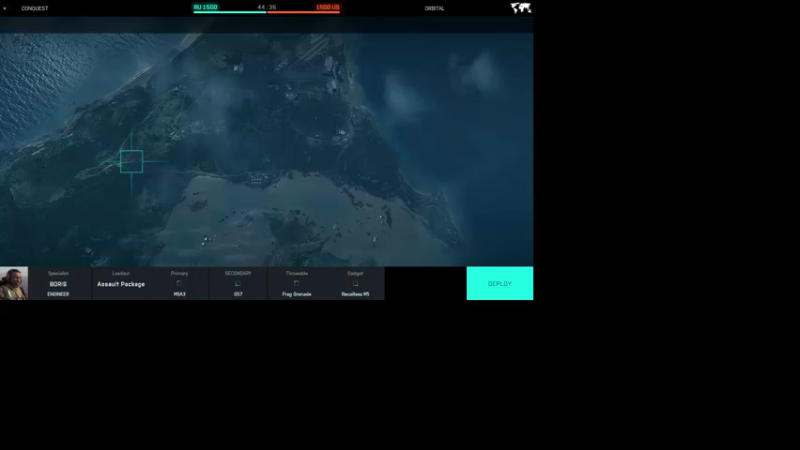Select the Frag Grenade label

(x=296, y=294)
